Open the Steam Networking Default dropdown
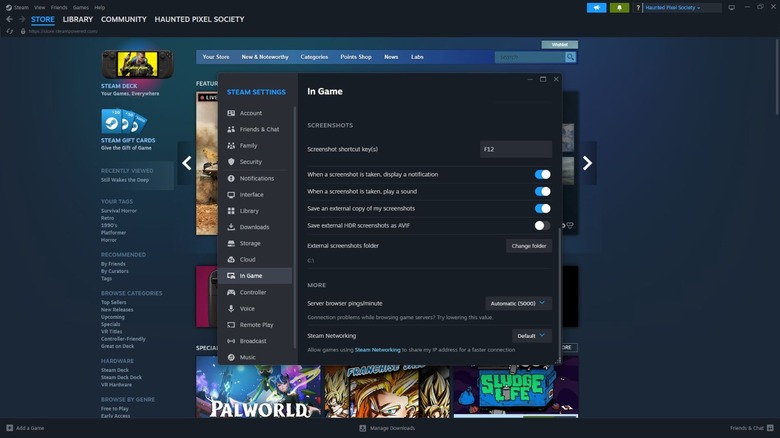Viewport: 780px width, 438px height. click(x=531, y=336)
